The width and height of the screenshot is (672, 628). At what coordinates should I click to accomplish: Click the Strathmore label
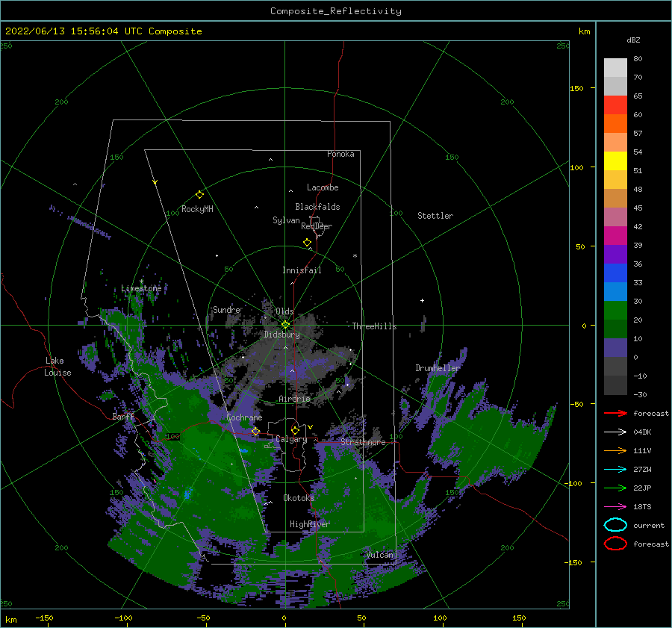363,442
